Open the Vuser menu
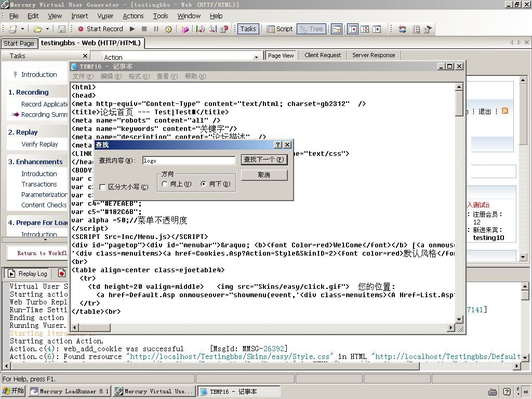 coord(105,16)
